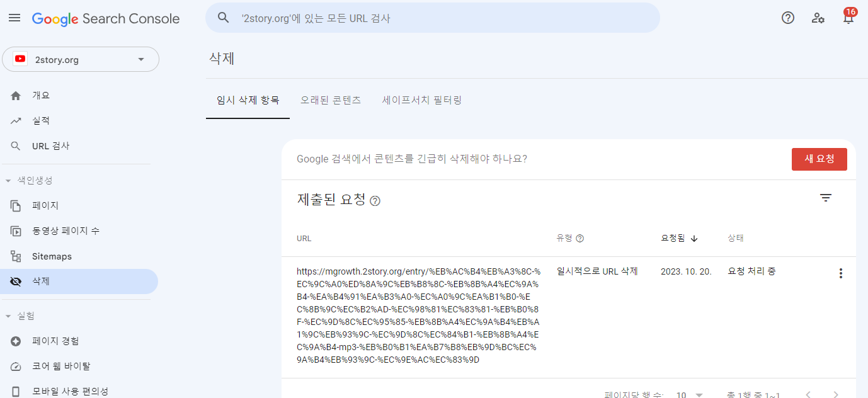Click the red 새 요청 button
868x398 pixels.
point(819,159)
